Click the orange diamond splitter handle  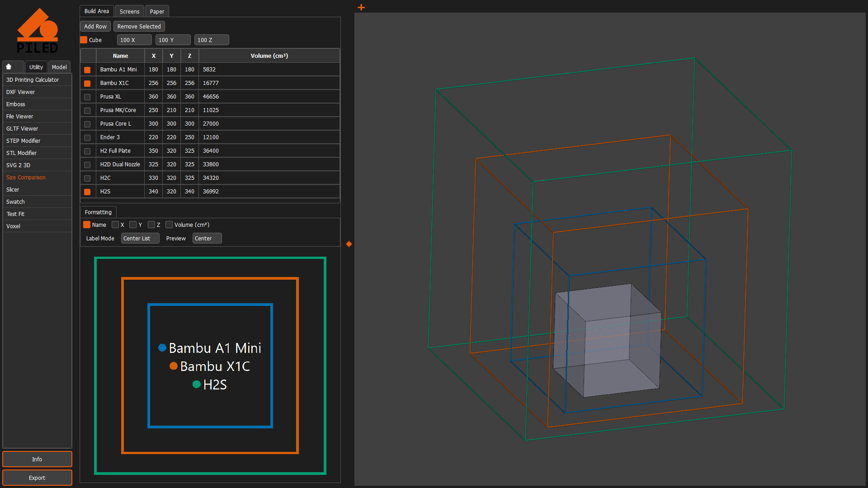[349, 244]
